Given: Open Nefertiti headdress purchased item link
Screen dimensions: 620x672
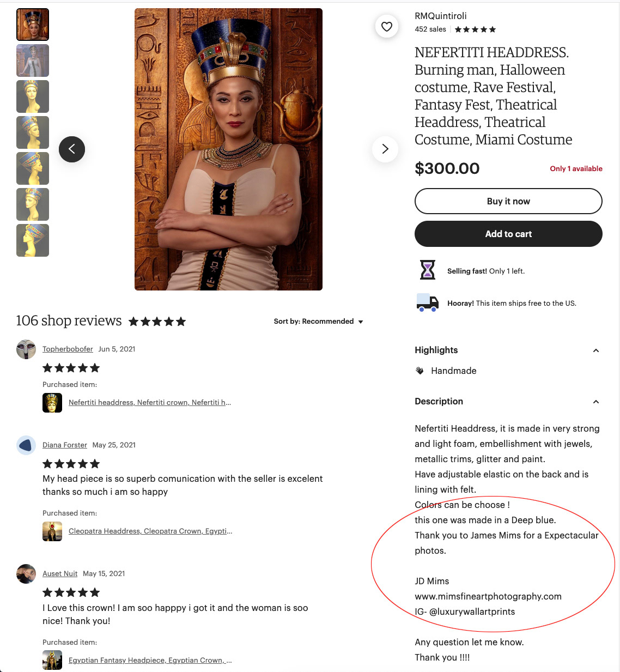Looking at the screenshot, I should (x=150, y=402).
